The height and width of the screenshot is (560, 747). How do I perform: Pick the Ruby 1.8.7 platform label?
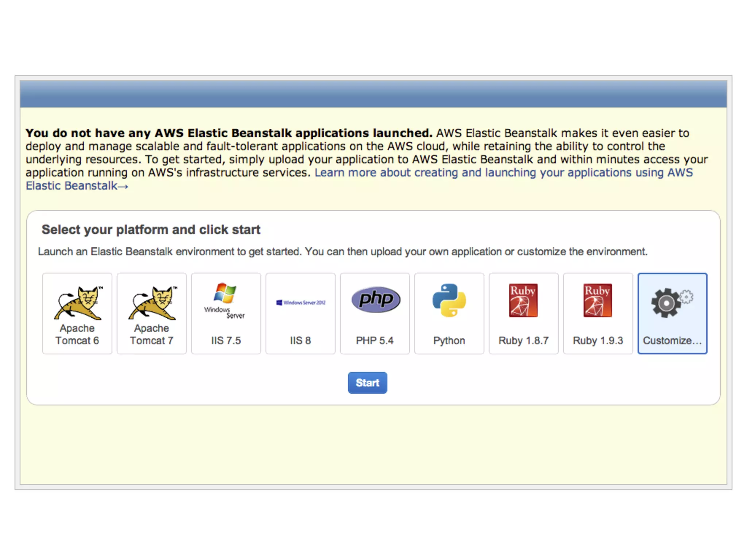pos(523,341)
